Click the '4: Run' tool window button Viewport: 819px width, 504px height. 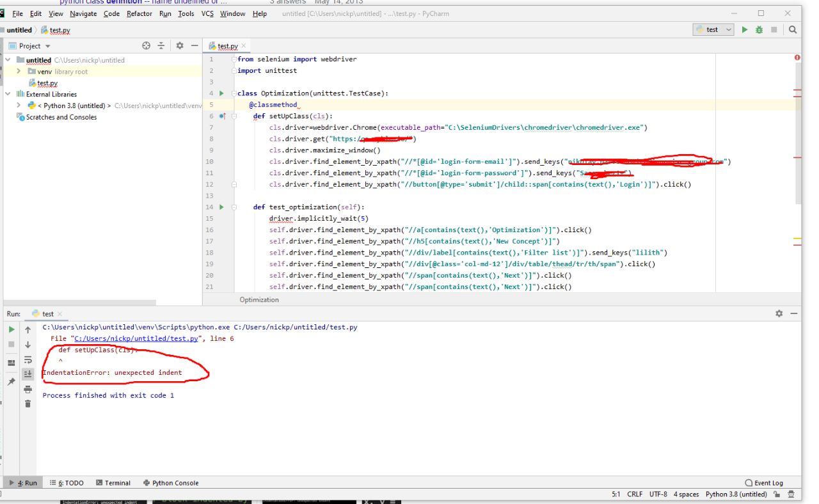click(x=24, y=483)
